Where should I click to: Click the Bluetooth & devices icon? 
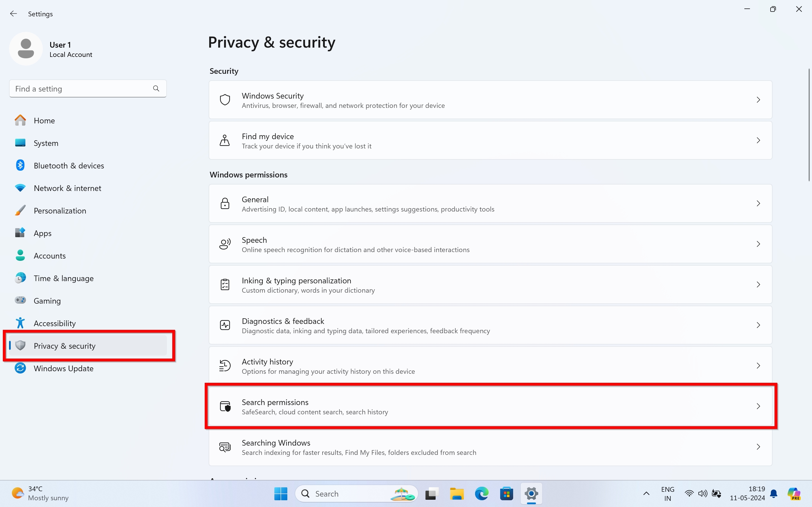coord(20,165)
